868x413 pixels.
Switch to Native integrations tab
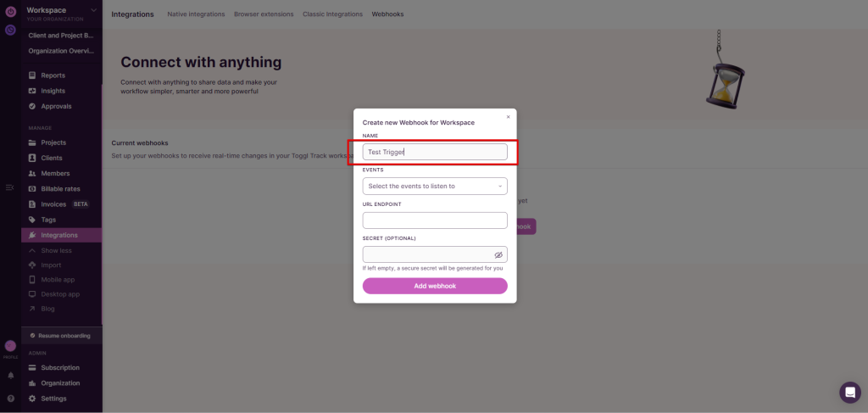196,14
